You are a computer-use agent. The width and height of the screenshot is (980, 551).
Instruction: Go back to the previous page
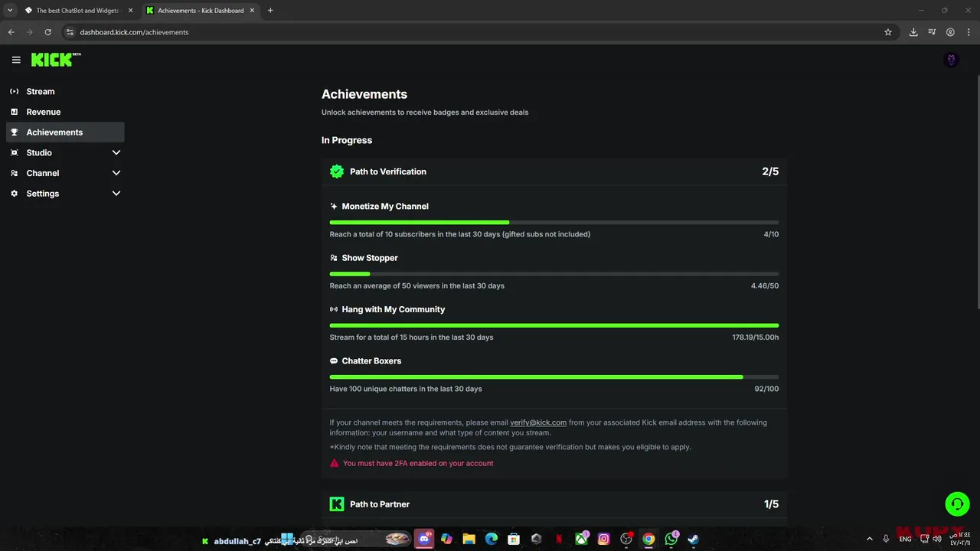(11, 32)
